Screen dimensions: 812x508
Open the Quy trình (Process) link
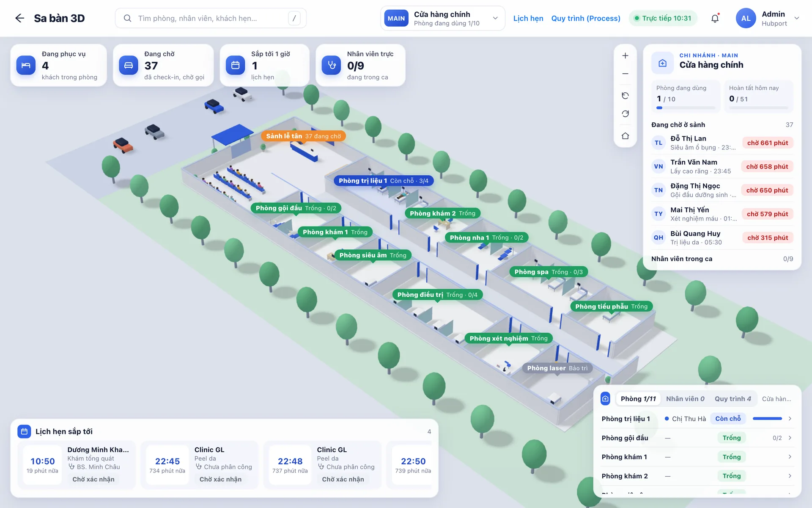(586, 18)
